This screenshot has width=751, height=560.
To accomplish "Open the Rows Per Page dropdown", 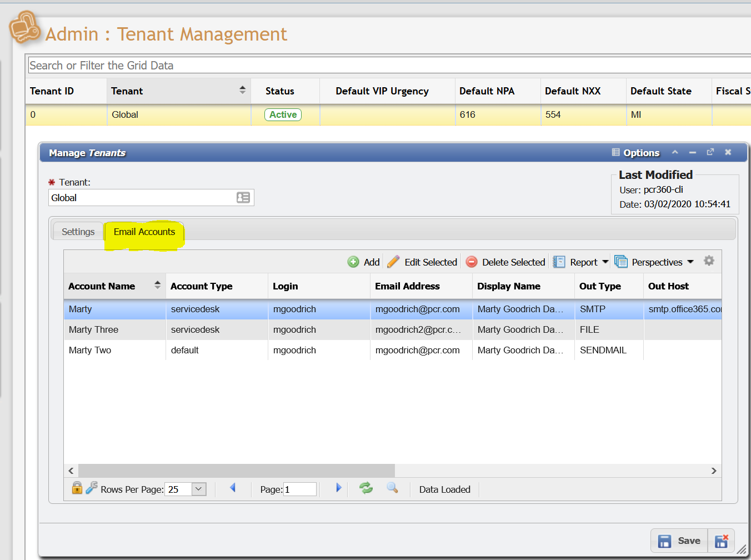I will click(198, 489).
